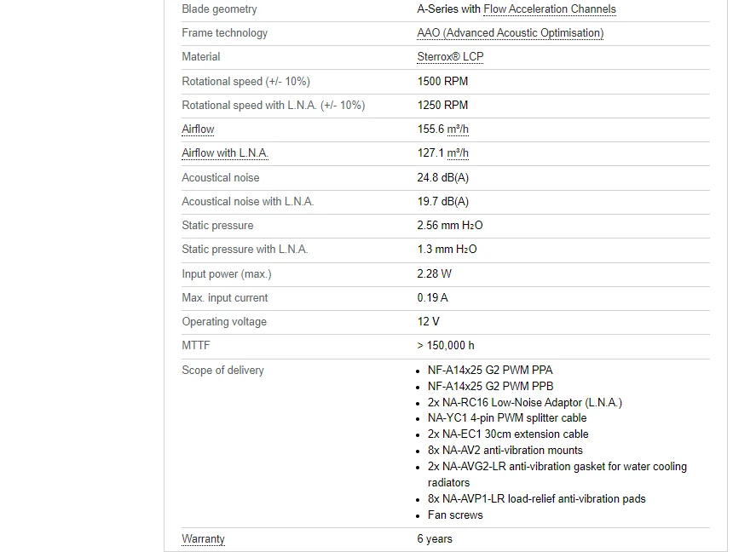Viewport: 756px width, 552px height.
Task: Click the underlined Warranty label
Action: pyautogui.click(x=203, y=539)
